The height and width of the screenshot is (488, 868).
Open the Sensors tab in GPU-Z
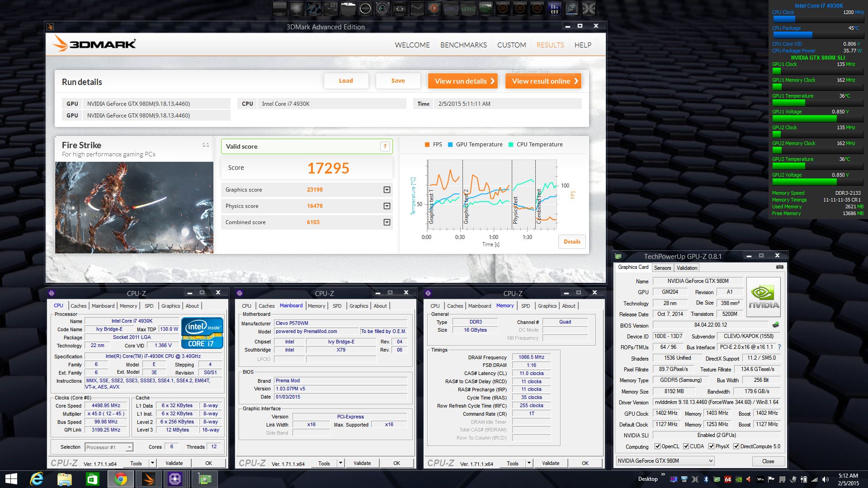coord(662,268)
